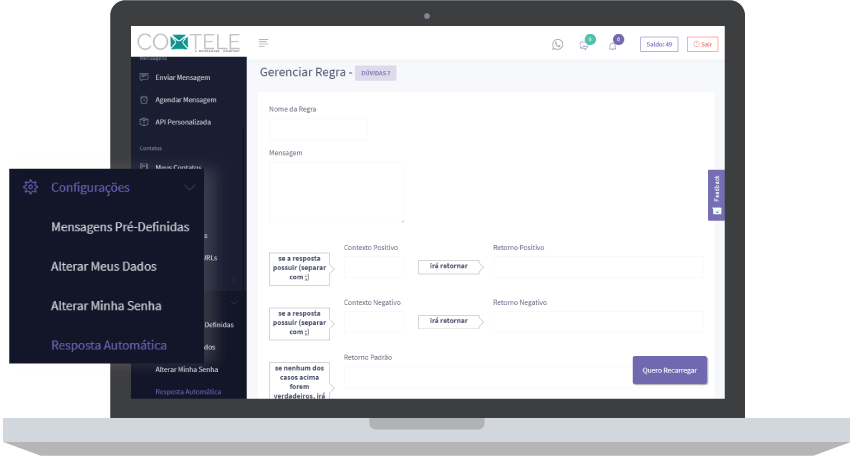
Task: Open notifications bell icon
Action: [x=613, y=46]
